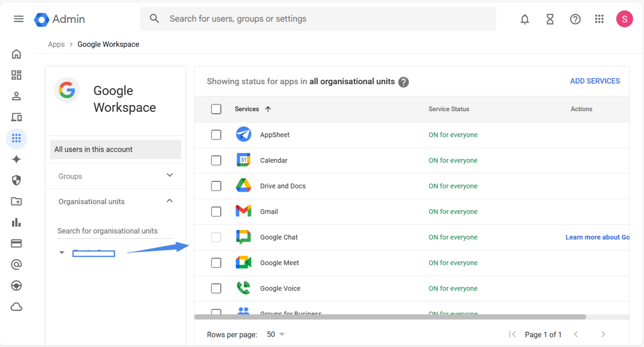Open the main hamburger menu
644x347 pixels.
(x=18, y=19)
